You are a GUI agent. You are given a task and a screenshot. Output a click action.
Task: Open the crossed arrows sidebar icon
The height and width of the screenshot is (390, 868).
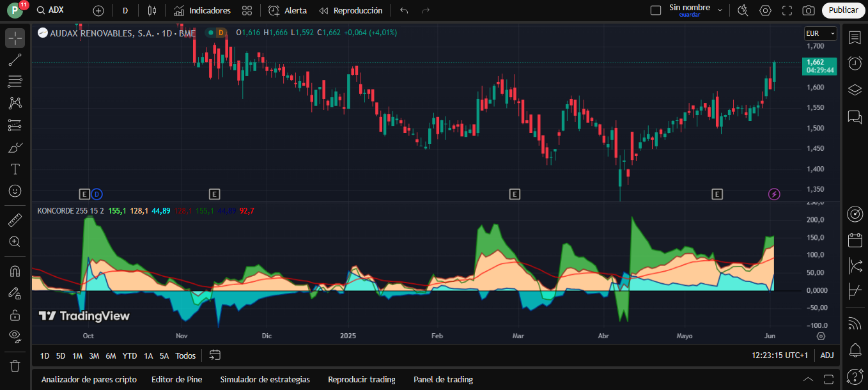coord(855,265)
